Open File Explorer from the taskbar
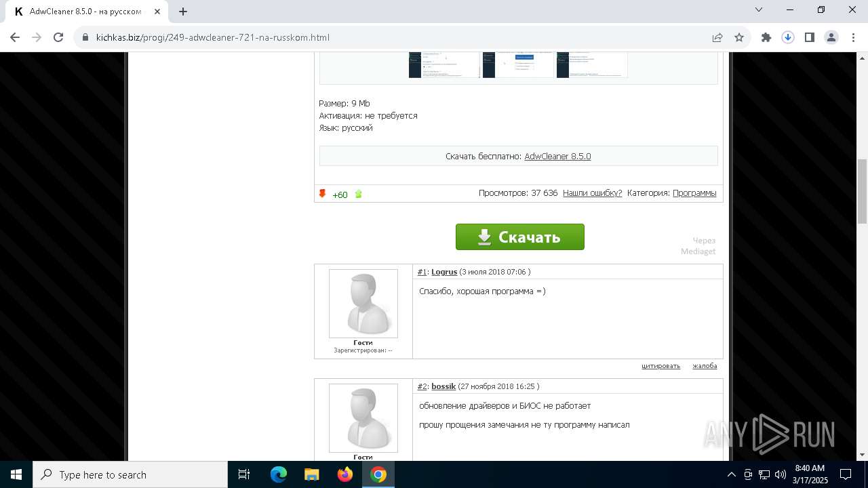The width and height of the screenshot is (868, 488). tap(312, 474)
